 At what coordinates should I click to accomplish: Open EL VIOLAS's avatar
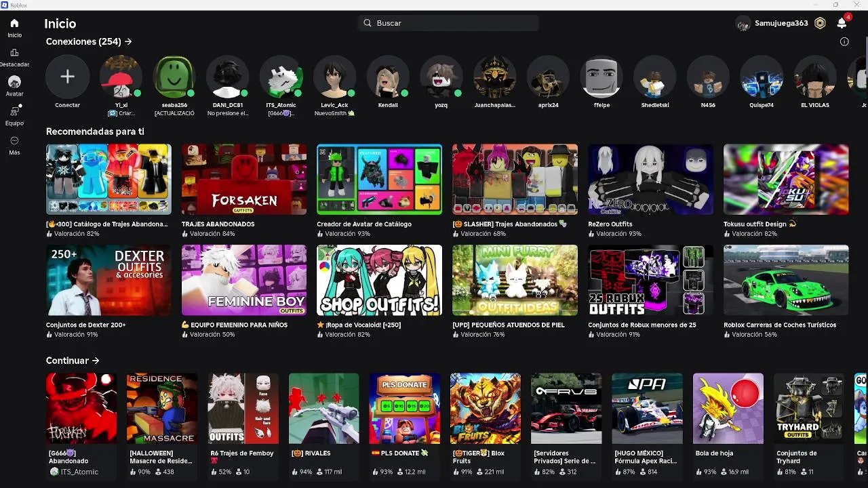pos(815,77)
